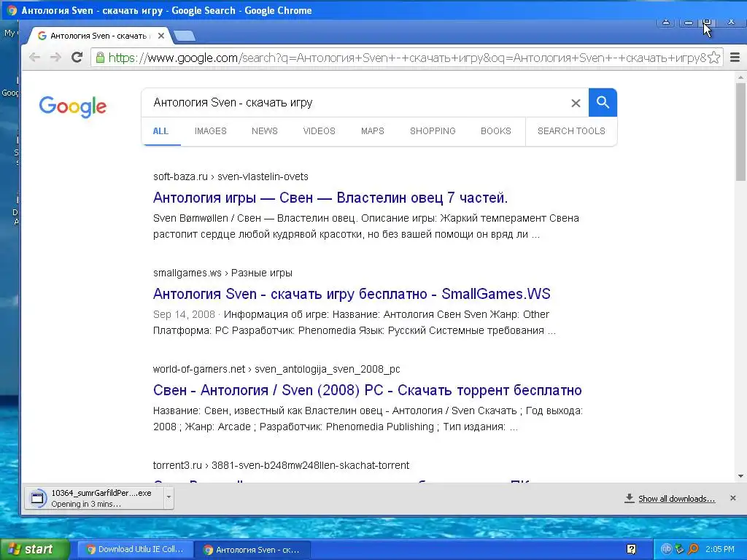Close the Антология Sven browser tab

point(161,36)
